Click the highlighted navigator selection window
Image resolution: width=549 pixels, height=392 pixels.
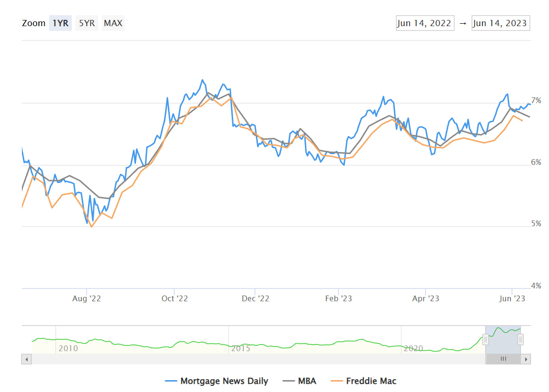tap(503, 340)
